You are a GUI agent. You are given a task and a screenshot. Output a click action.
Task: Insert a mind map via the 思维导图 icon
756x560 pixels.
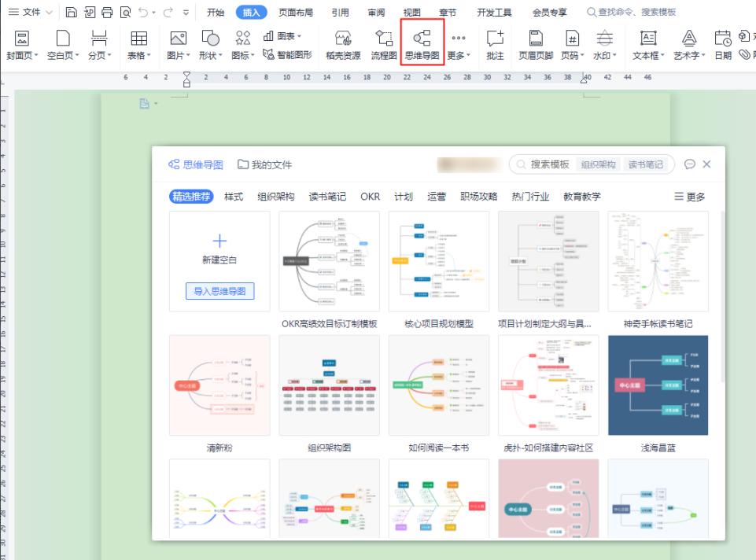click(422, 45)
